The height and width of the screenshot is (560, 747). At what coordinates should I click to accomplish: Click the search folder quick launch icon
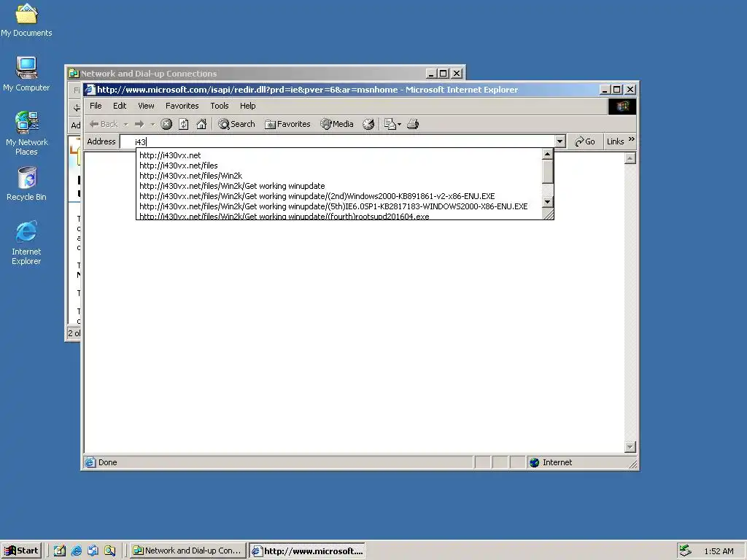pyautogui.click(x=109, y=551)
